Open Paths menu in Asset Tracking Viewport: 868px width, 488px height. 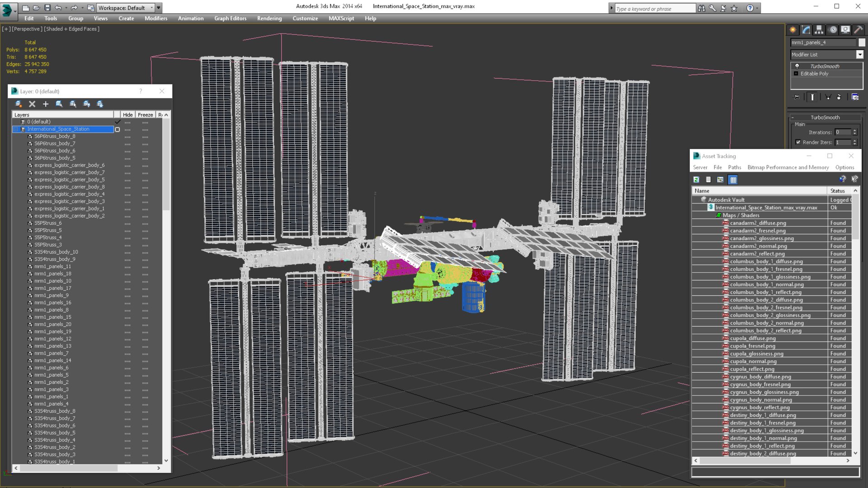point(735,167)
